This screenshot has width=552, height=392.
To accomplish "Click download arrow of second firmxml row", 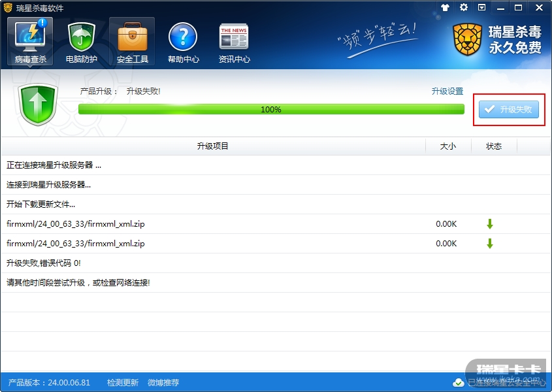I will (490, 244).
